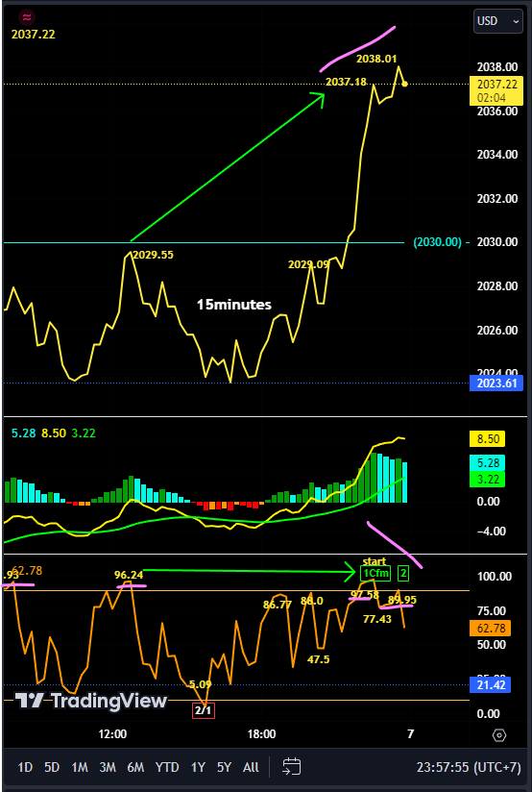Click the 2038.01 peak price label
Screen dimensions: 532x792
click(376, 59)
